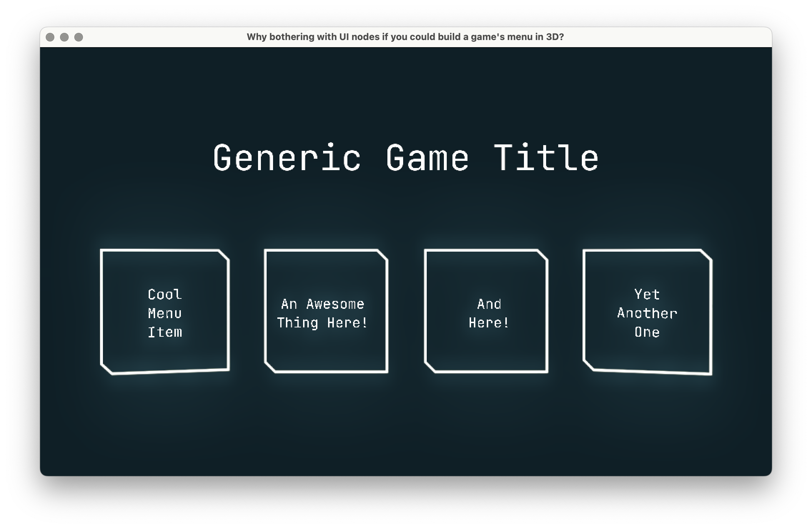This screenshot has width=812, height=529.
Task: Click the Cool Menu Item text label
Action: (165, 314)
